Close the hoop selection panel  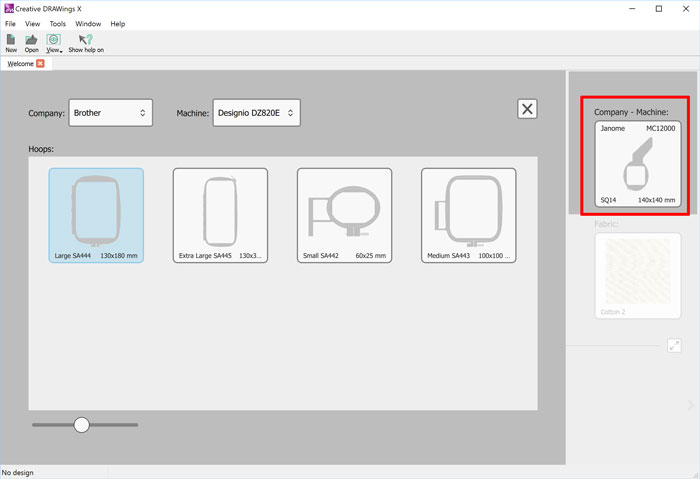point(528,109)
